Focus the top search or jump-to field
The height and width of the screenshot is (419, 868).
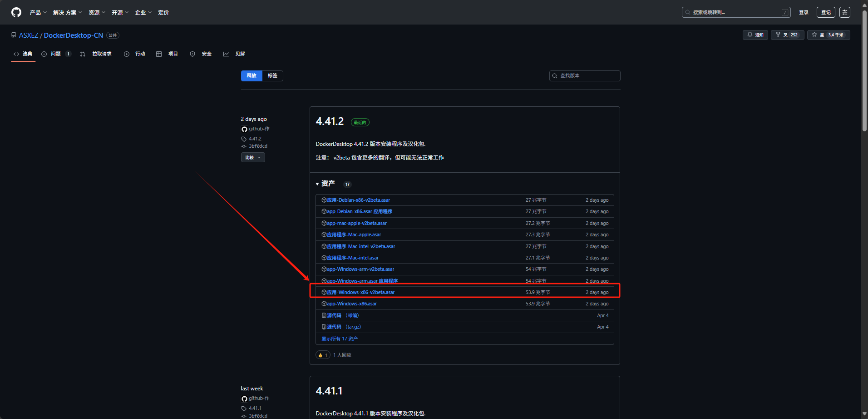pyautogui.click(x=736, y=12)
